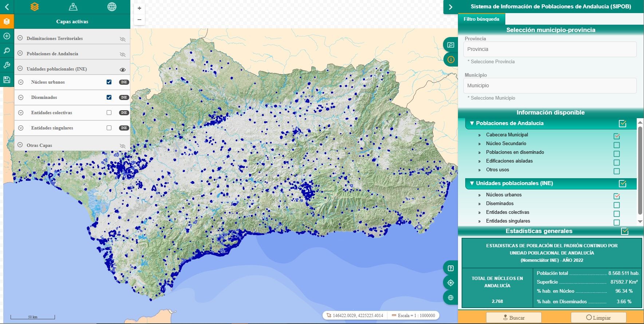
Task: Expand the Otras Capas group
Action: [20, 145]
